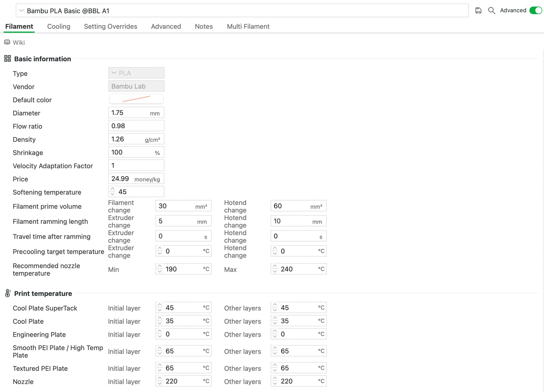Click Filament ramming length Extruder change field

point(183,221)
